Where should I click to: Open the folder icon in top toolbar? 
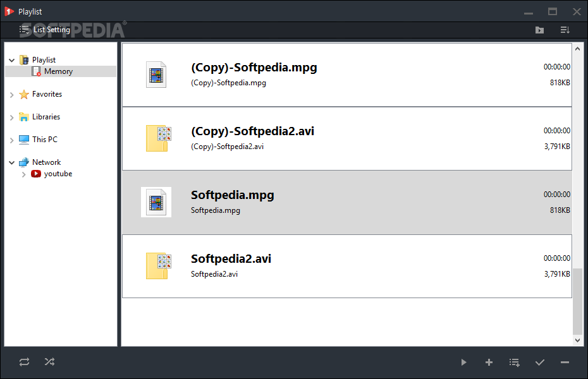click(x=539, y=30)
